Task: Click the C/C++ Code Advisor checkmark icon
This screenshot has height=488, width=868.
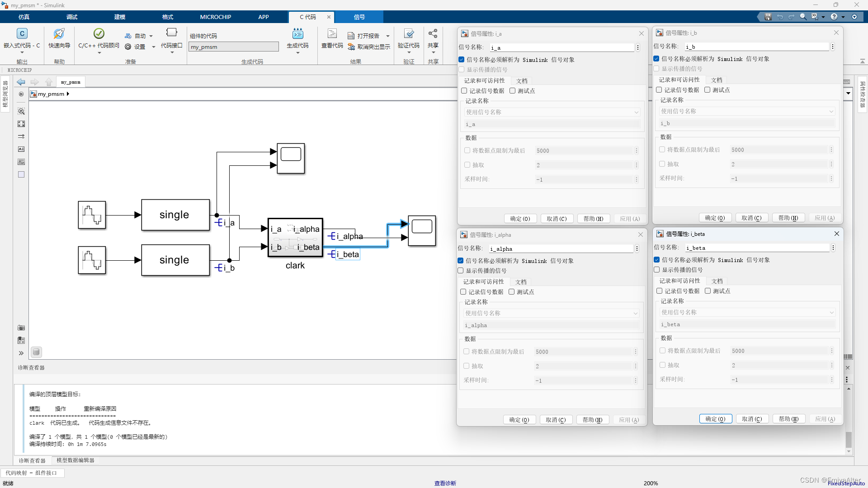Action: 99,34
